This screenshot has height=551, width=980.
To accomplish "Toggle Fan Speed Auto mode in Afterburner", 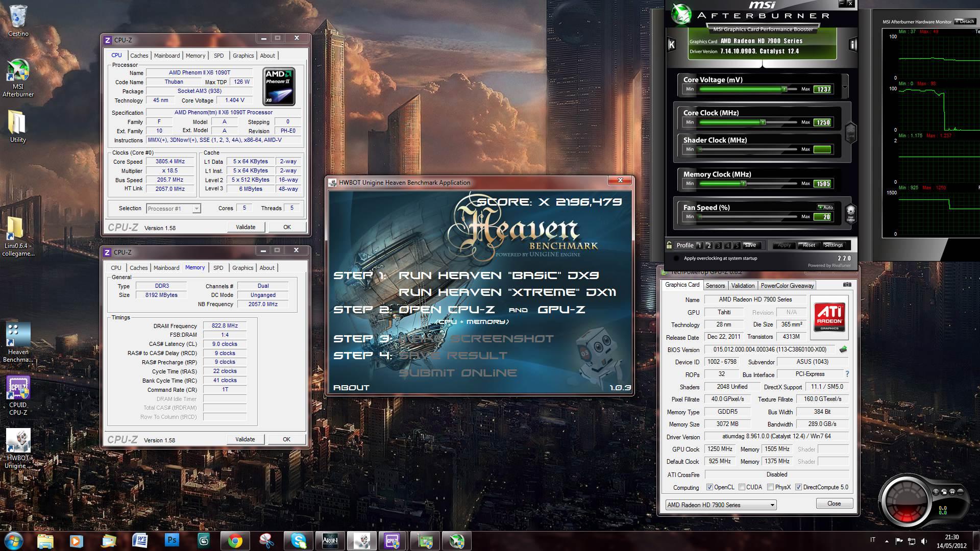I will pos(825,207).
